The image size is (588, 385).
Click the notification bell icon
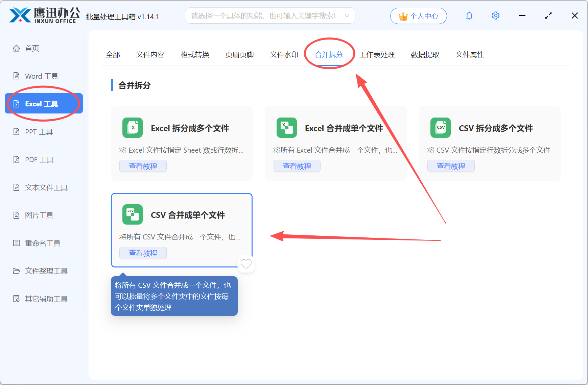[469, 15]
